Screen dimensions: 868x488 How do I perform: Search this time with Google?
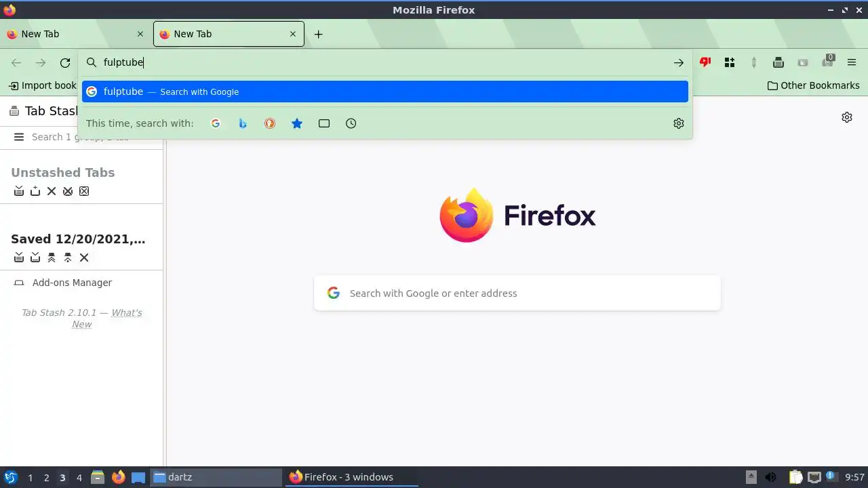216,123
